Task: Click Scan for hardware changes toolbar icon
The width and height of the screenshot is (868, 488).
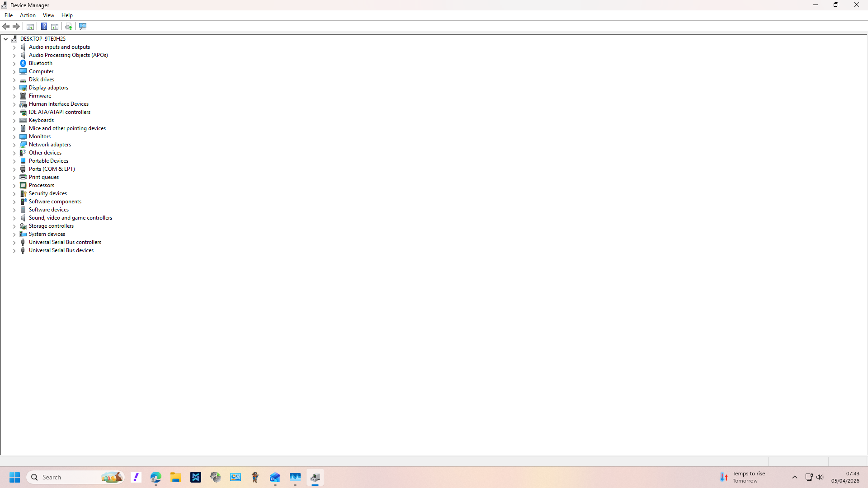Action: [83, 26]
